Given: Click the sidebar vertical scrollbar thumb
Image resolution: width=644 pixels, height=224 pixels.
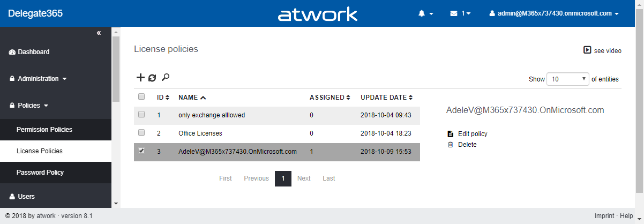Looking at the screenshot, I should pos(116,70).
